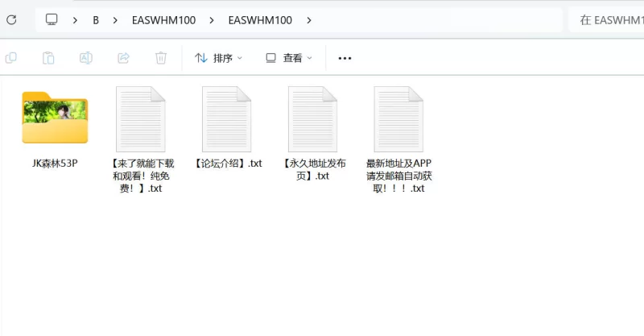Select the JK森林53P folder name
This screenshot has width=644, height=336.
click(x=55, y=164)
